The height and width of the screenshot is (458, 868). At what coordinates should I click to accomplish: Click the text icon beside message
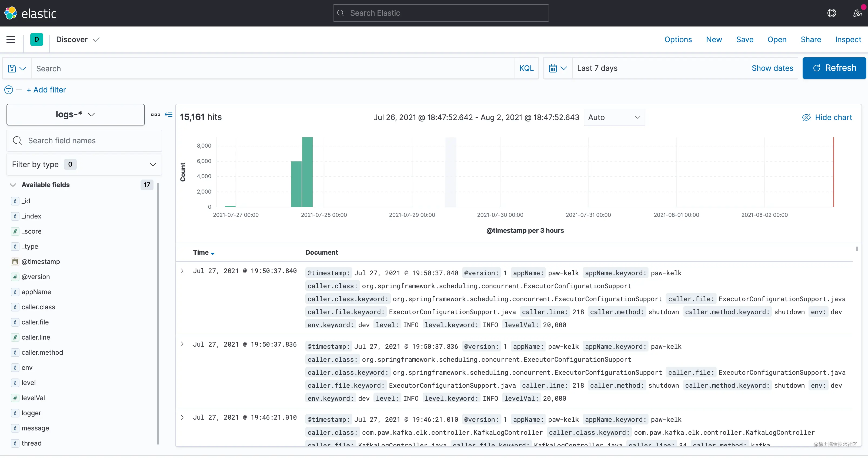15,428
